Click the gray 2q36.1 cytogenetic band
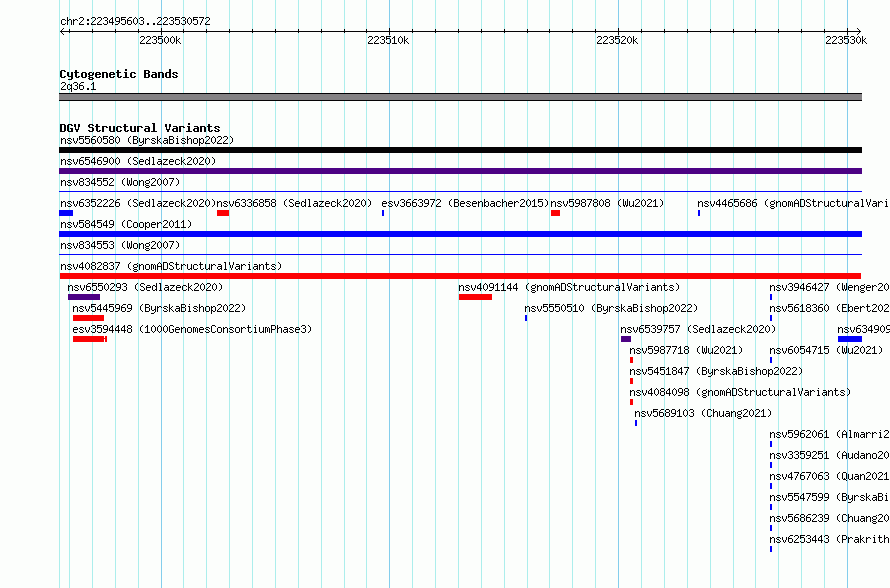Screen dimensions: 890x588 tap(460, 97)
